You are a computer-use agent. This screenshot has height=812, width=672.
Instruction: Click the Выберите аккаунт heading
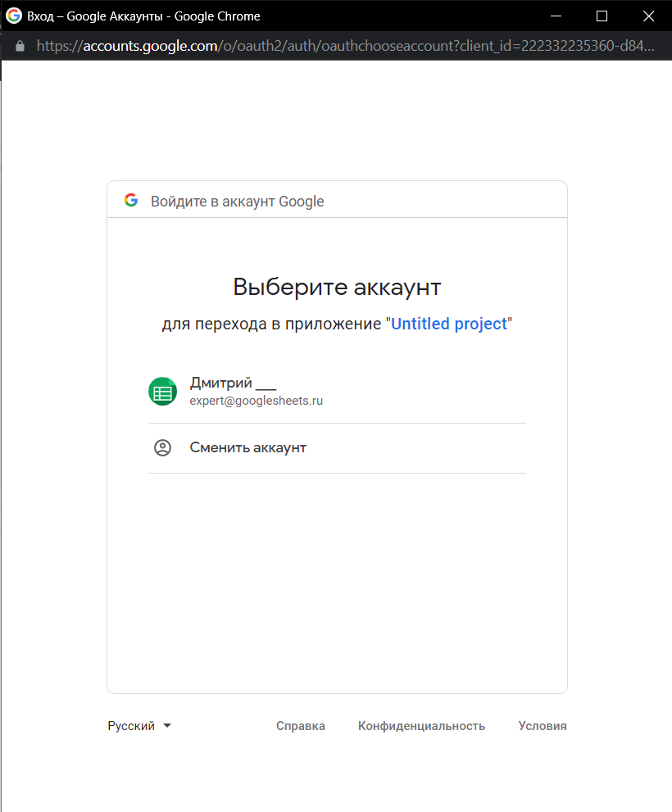pyautogui.click(x=337, y=287)
